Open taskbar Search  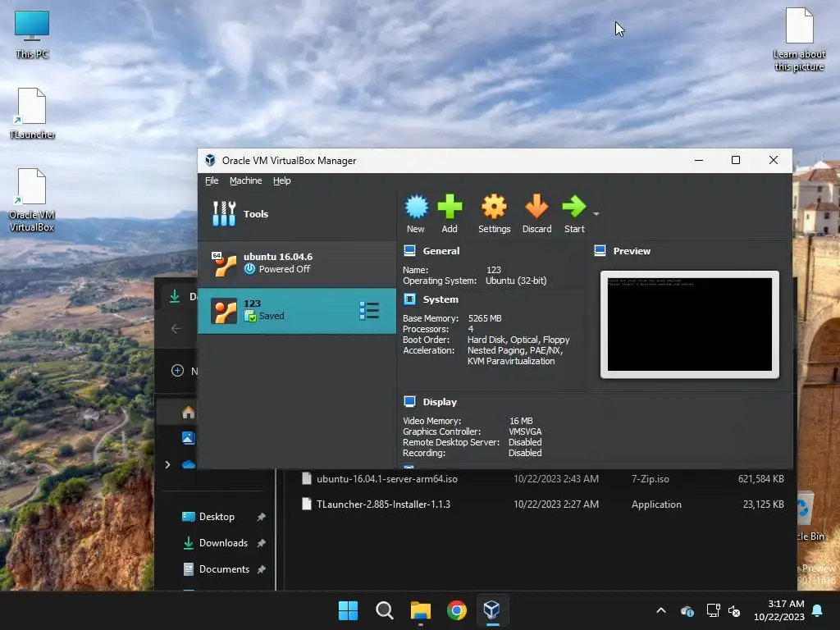(385, 610)
